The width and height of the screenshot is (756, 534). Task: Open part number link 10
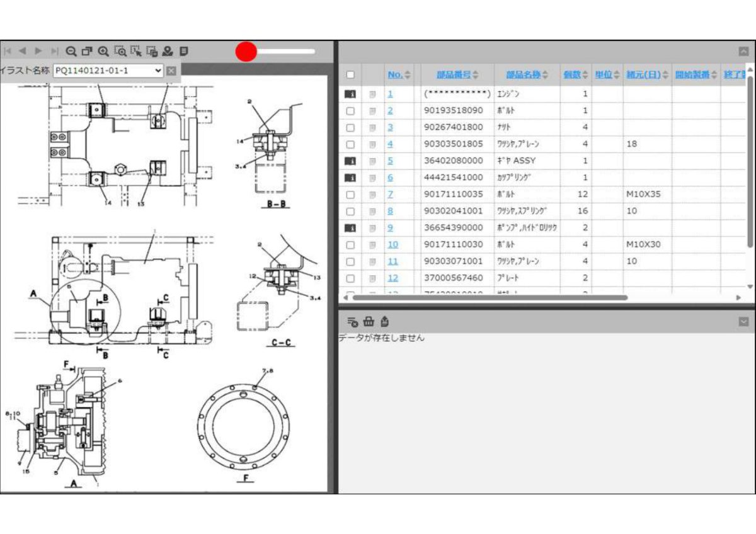pyautogui.click(x=393, y=244)
